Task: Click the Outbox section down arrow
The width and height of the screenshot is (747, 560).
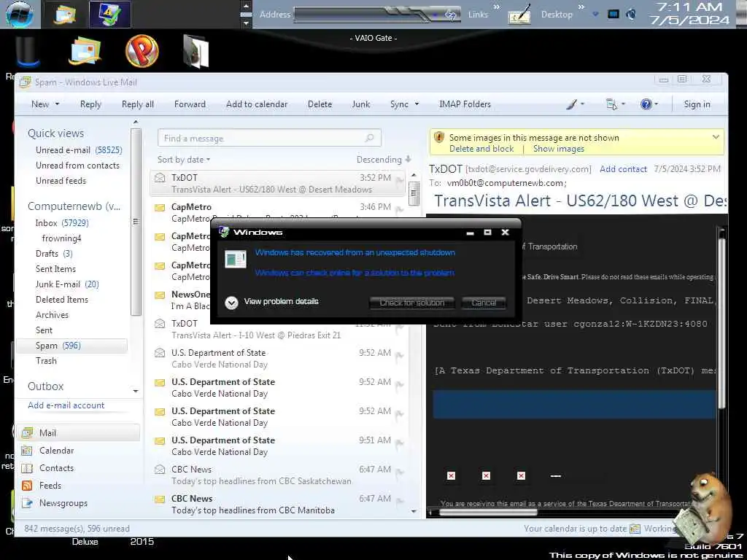Action: pos(136,392)
